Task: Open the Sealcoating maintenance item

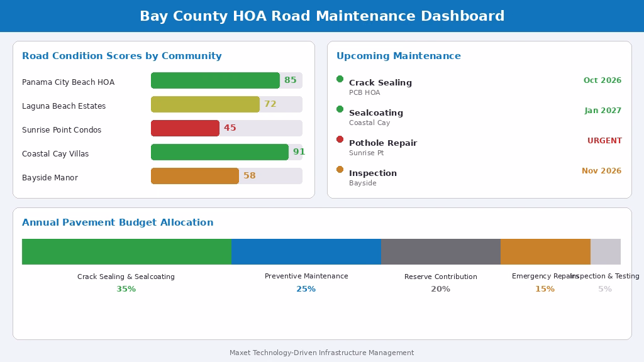Action: pyautogui.click(x=376, y=113)
